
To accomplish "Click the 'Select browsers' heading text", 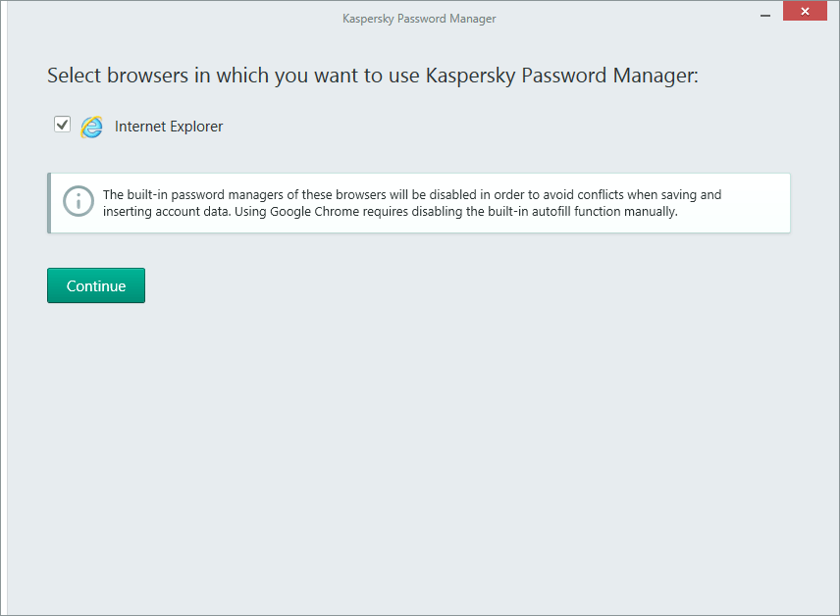I will 372,76.
